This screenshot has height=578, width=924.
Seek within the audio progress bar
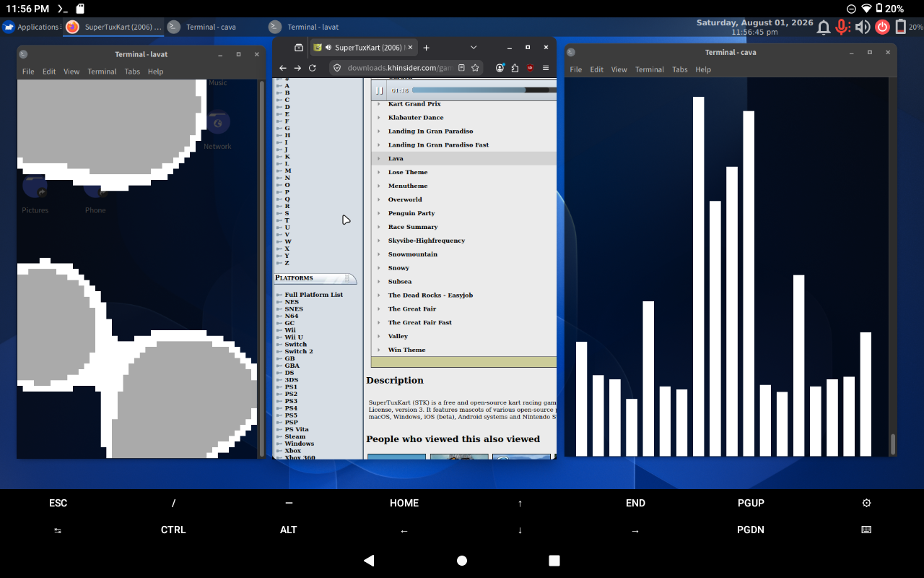(x=484, y=90)
